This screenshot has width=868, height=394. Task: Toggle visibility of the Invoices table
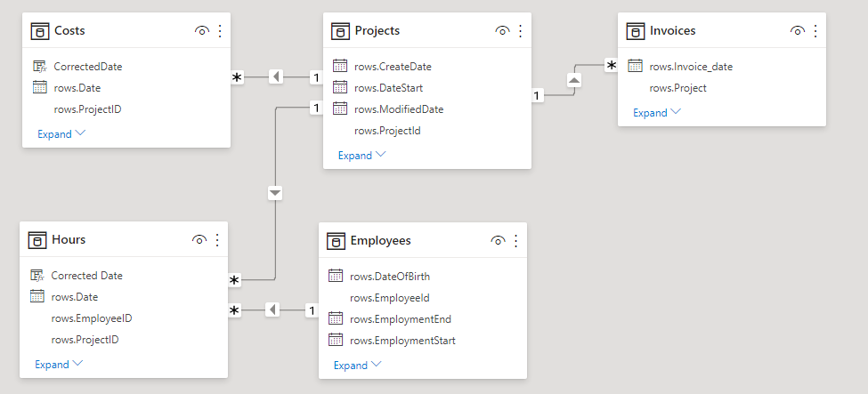(798, 31)
